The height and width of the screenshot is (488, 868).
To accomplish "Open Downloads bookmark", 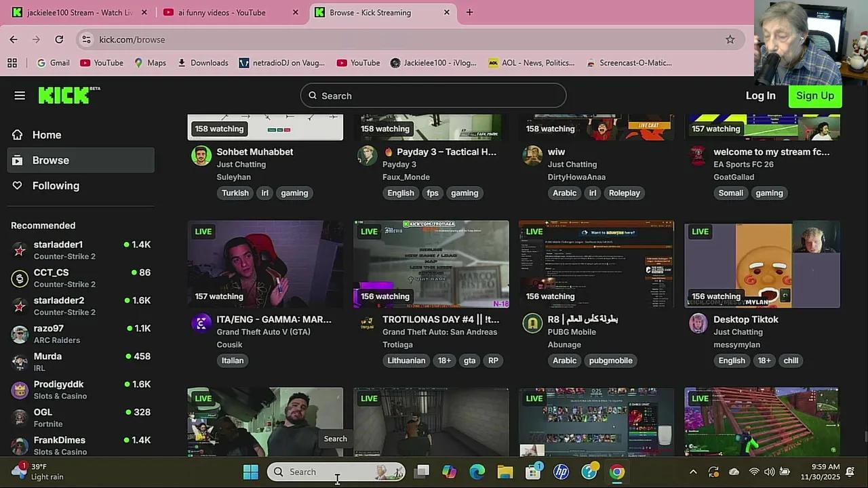I will (x=203, y=62).
